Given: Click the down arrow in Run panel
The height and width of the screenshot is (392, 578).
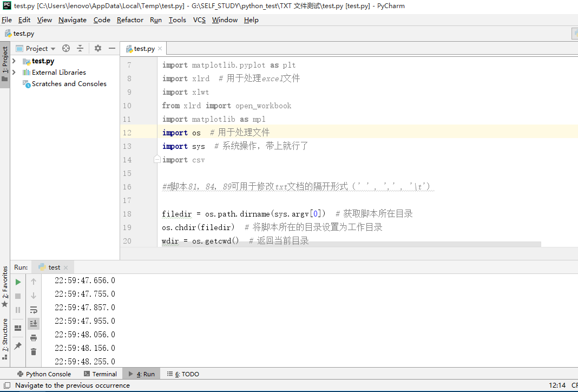Looking at the screenshot, I should [x=34, y=296].
